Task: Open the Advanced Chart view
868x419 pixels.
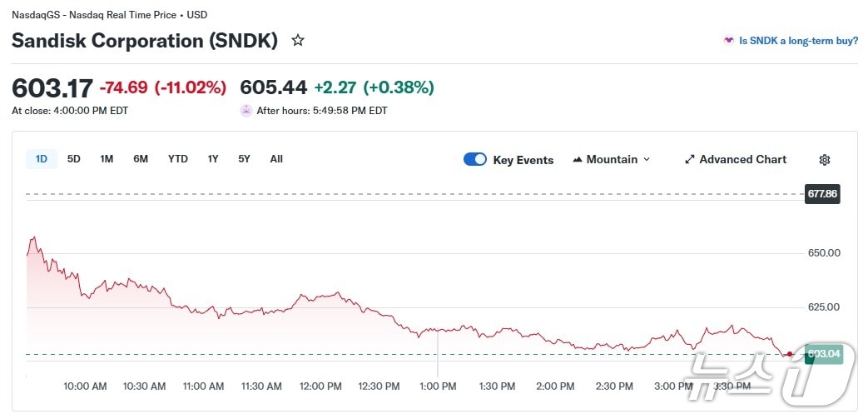Action: [x=742, y=159]
